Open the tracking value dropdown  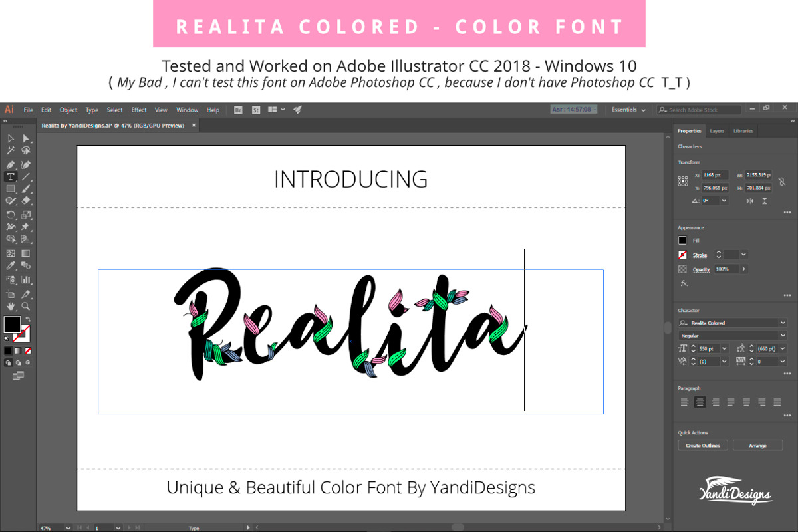pos(783,361)
